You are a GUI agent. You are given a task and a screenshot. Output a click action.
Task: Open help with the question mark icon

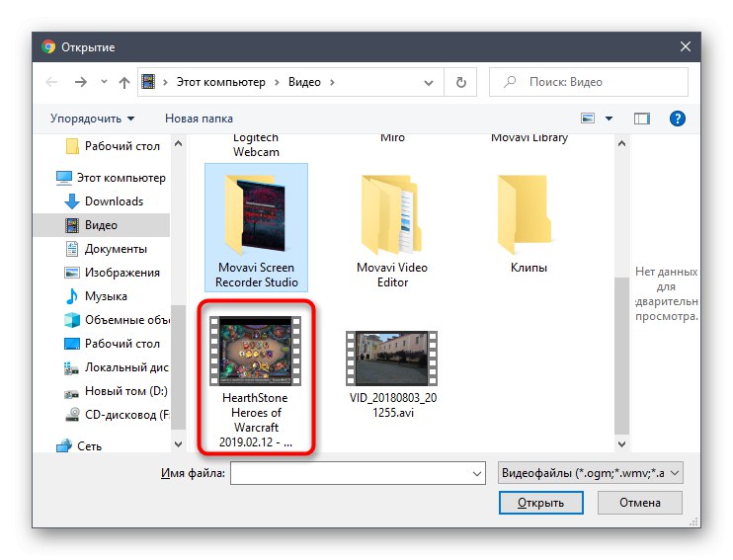pos(678,119)
